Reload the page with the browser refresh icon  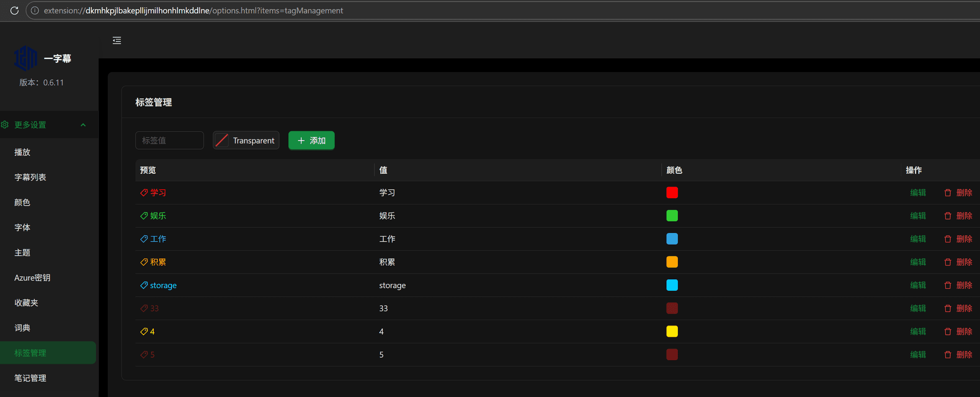[x=14, y=10]
